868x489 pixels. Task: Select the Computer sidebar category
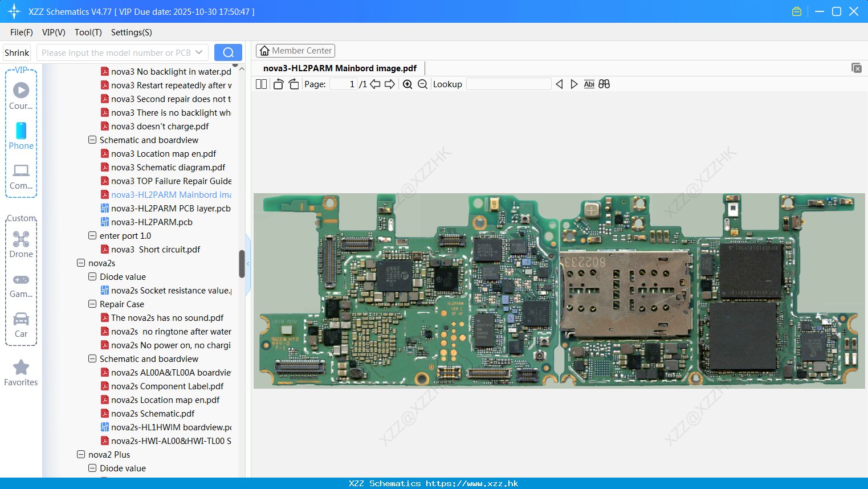click(x=21, y=176)
